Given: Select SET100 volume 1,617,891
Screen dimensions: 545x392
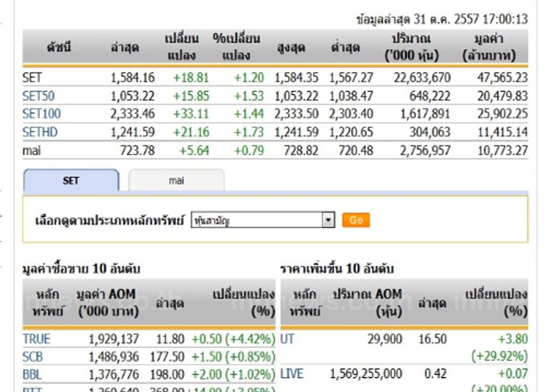Looking at the screenshot, I should tap(425, 114).
